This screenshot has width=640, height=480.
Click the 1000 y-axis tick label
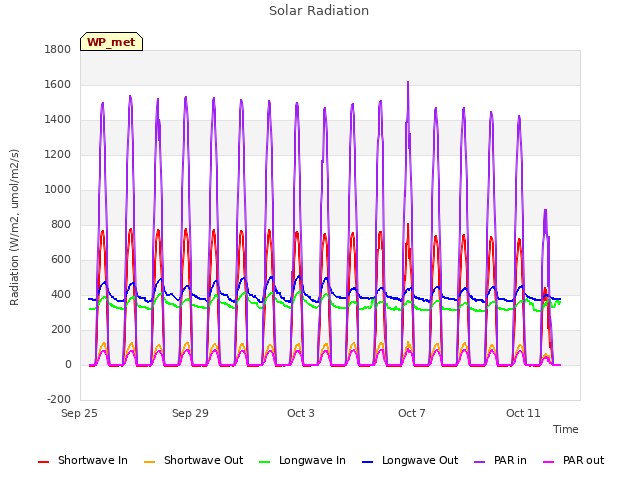(x=58, y=190)
